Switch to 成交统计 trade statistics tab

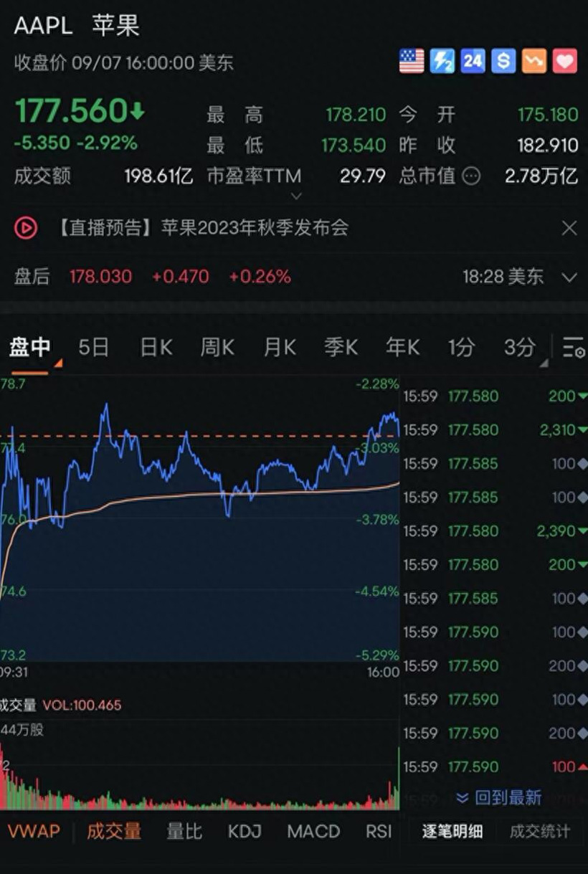coord(540,832)
